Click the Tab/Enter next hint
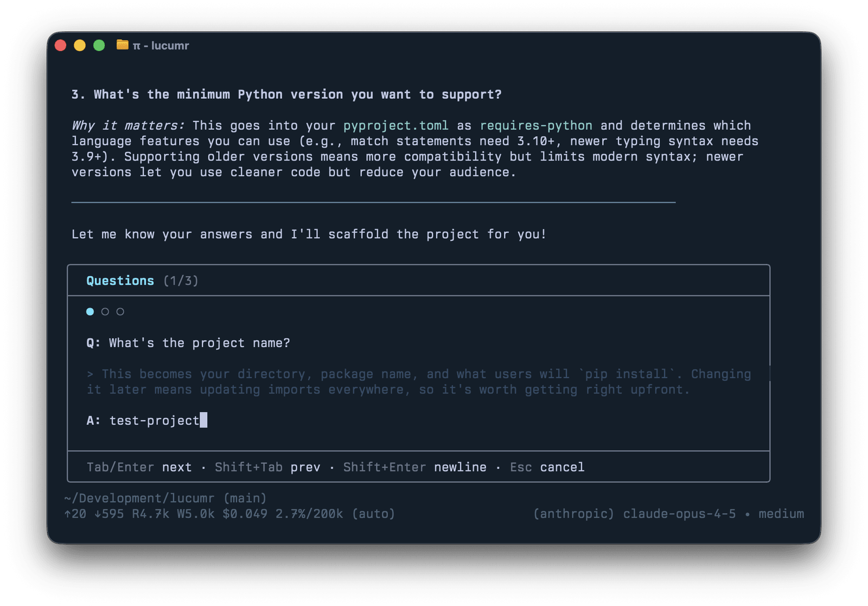Viewport: 868px width, 606px height. pyautogui.click(x=139, y=467)
